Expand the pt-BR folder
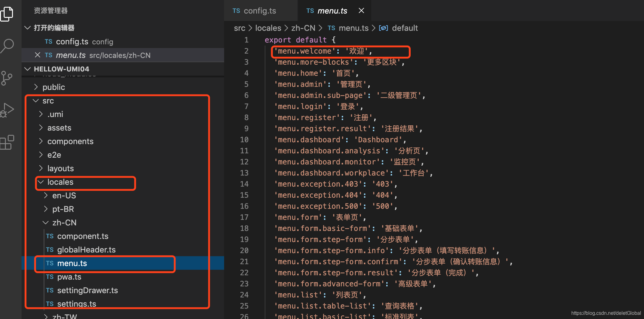644x319 pixels. point(46,209)
